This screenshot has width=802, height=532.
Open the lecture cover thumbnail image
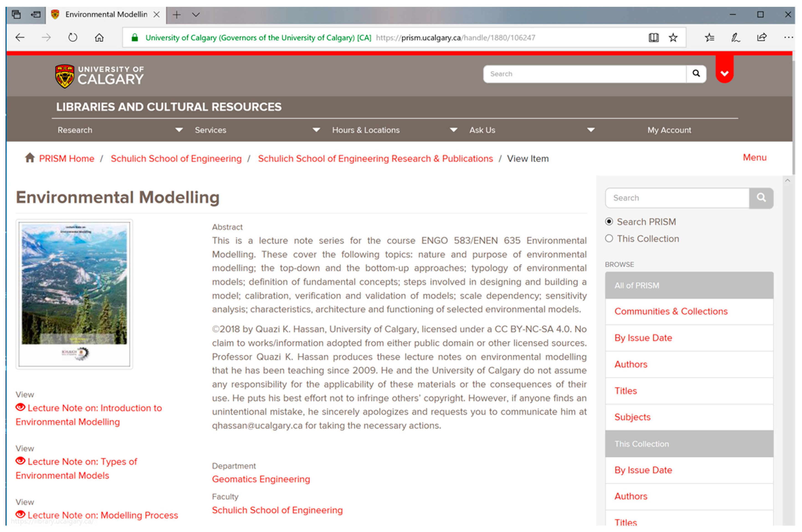(74, 294)
